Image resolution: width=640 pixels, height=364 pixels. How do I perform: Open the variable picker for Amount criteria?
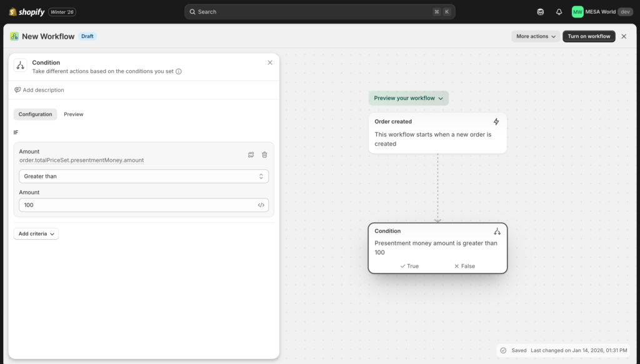tap(251, 154)
